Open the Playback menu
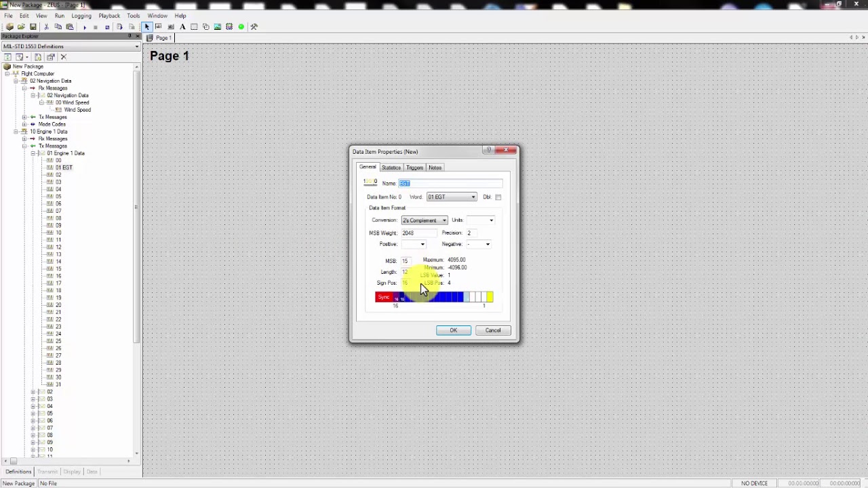Screen dimensions: 868x488 pos(109,16)
